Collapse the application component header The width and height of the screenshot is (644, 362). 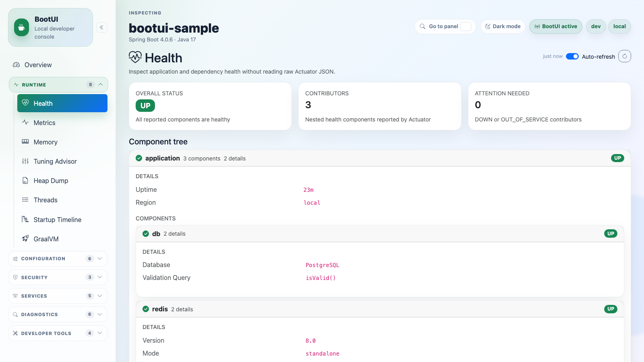click(x=380, y=158)
